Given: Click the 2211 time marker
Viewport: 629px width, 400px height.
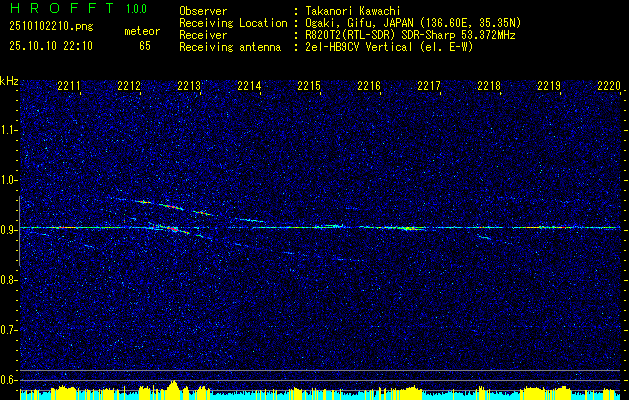Looking at the screenshot, I should coord(69,86).
